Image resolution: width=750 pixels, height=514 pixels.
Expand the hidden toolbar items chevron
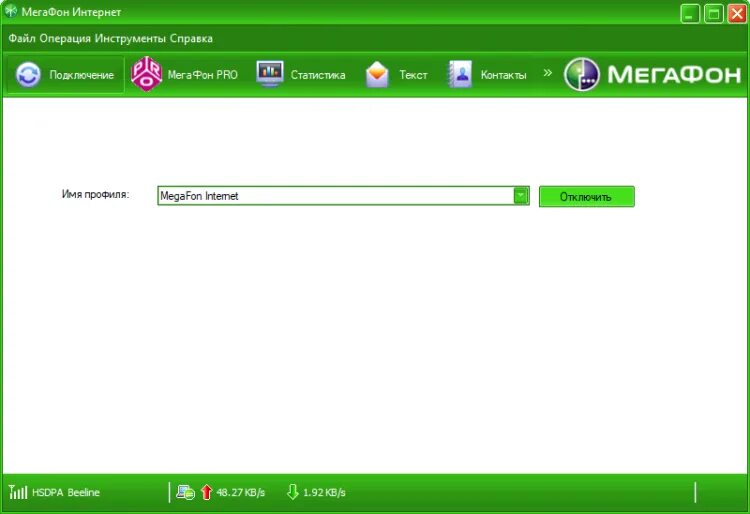(548, 73)
